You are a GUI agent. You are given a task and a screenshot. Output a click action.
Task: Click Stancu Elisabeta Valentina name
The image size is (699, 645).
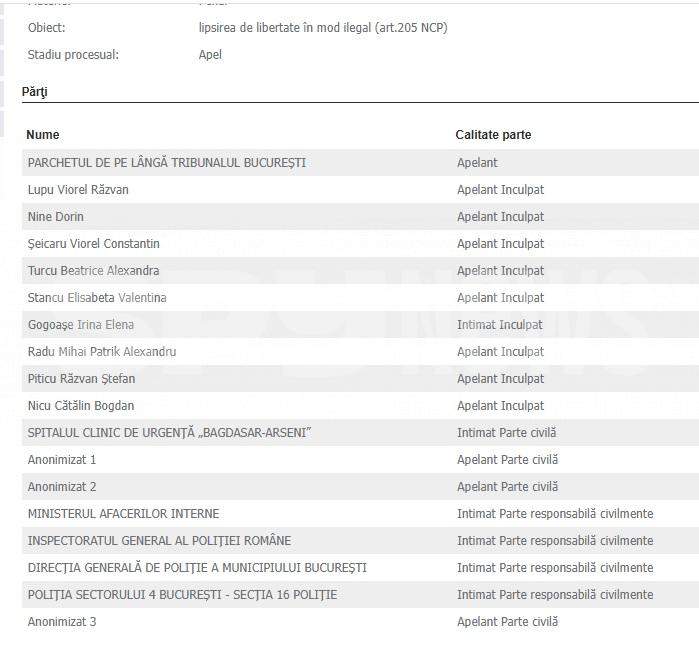[x=97, y=298]
